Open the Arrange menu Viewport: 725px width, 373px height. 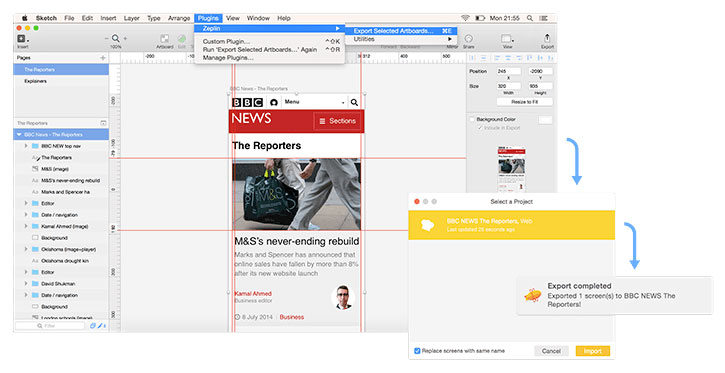point(179,18)
